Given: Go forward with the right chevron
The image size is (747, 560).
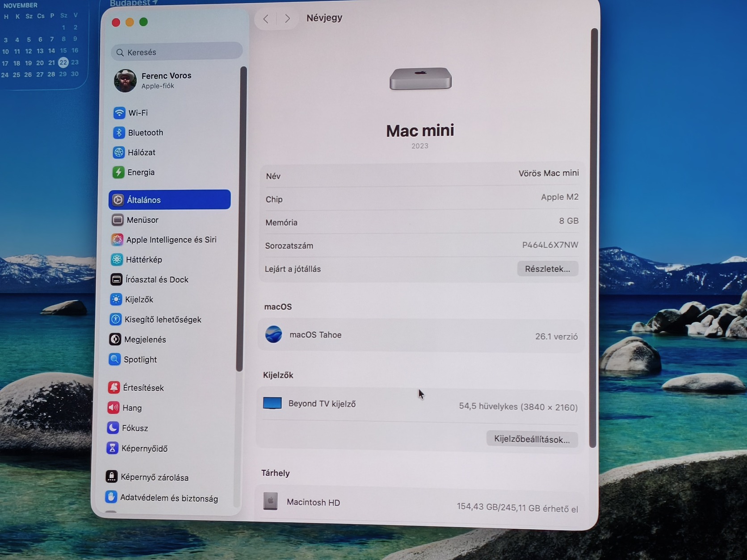Looking at the screenshot, I should [x=287, y=19].
